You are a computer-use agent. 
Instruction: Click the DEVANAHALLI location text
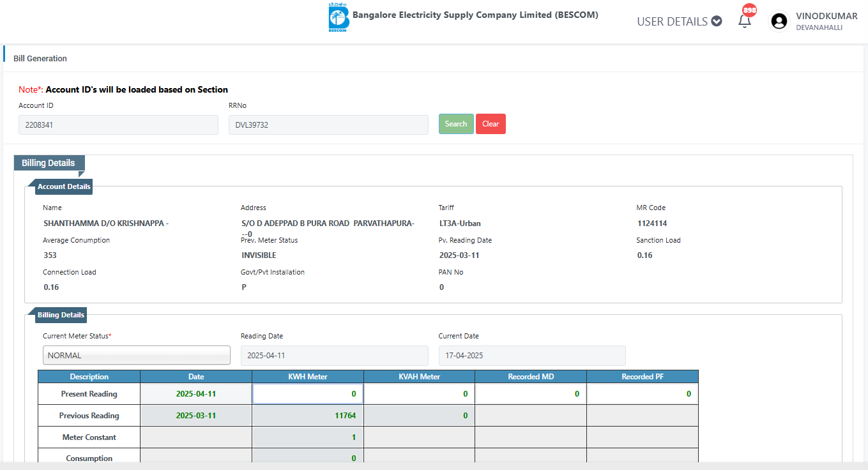click(819, 27)
